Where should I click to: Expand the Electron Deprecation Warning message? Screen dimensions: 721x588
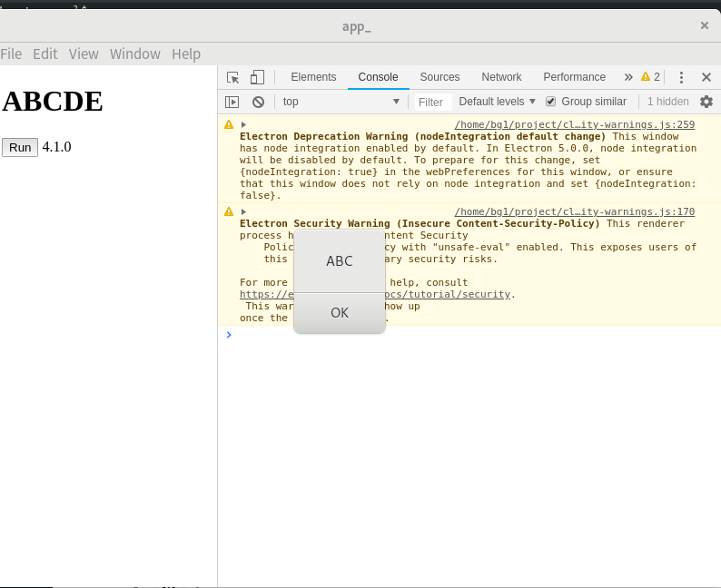point(243,124)
